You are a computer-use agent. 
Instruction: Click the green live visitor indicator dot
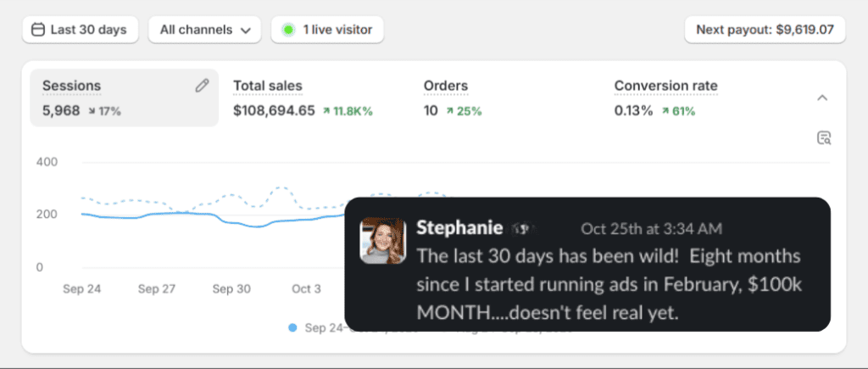tap(288, 30)
